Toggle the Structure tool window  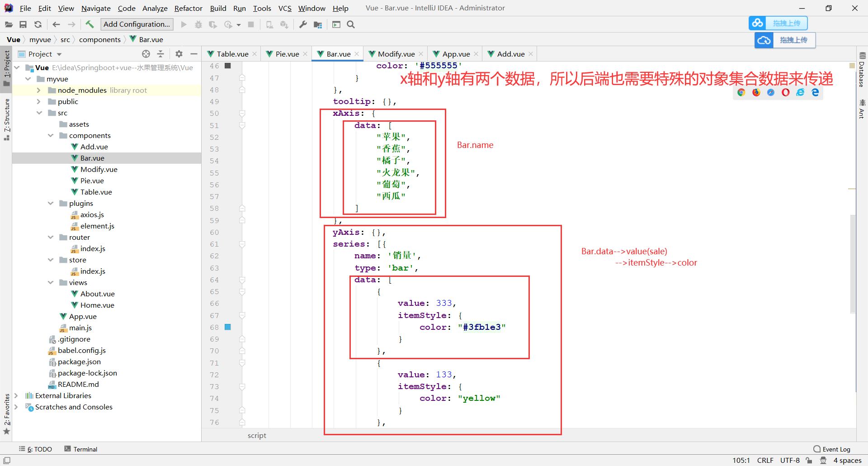click(x=6, y=120)
